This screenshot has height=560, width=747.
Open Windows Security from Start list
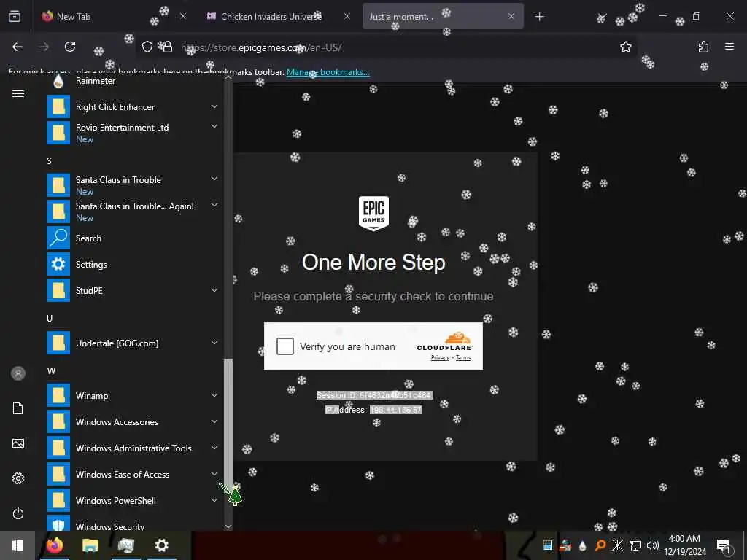pos(132,524)
